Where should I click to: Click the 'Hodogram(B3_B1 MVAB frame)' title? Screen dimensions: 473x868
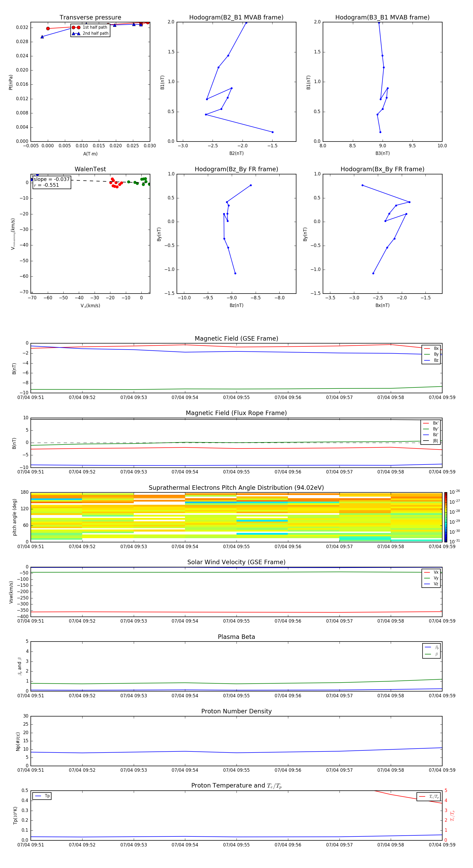(x=382, y=18)
